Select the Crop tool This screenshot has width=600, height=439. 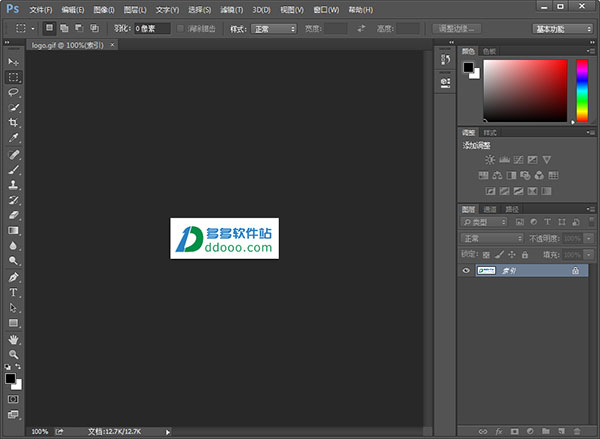click(13, 122)
